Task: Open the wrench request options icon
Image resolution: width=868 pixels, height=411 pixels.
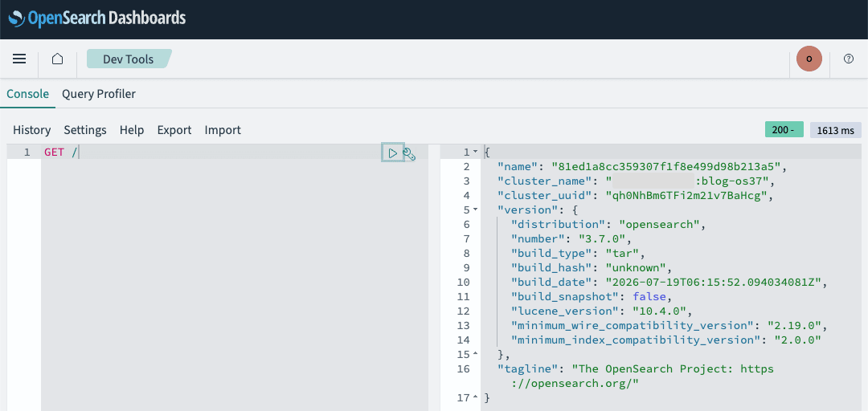Action: [x=409, y=154]
